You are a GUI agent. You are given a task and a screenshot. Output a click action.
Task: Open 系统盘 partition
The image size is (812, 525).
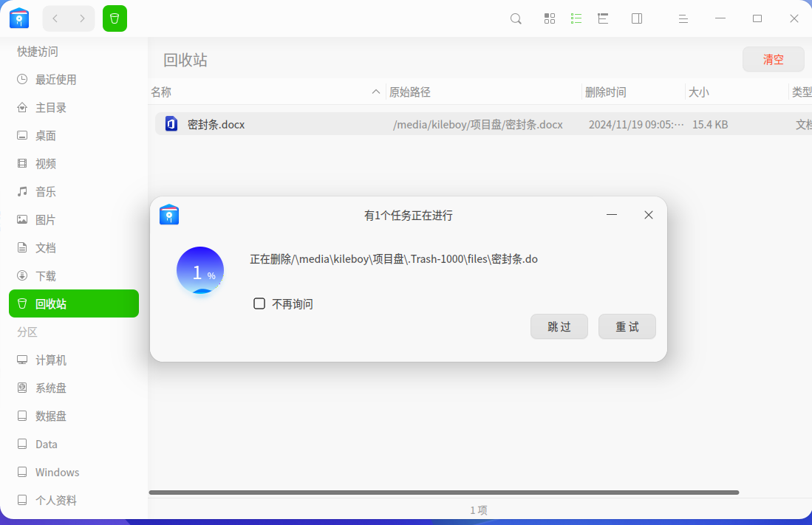click(74, 388)
